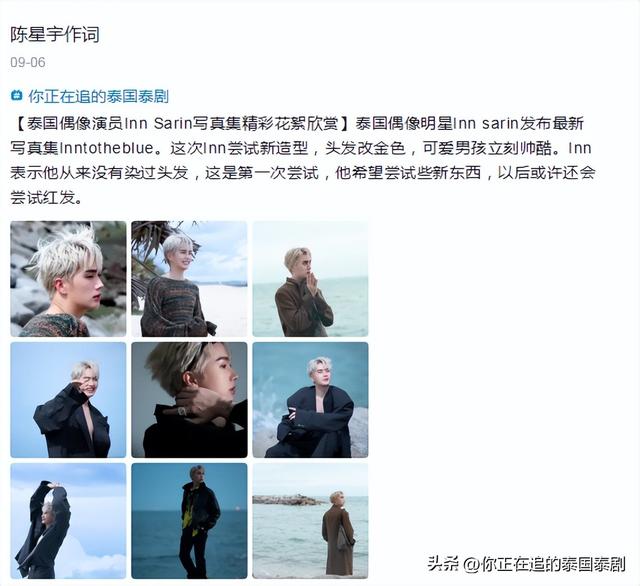
Task: Open the photo with palm tree and beach
Action: pos(189,279)
